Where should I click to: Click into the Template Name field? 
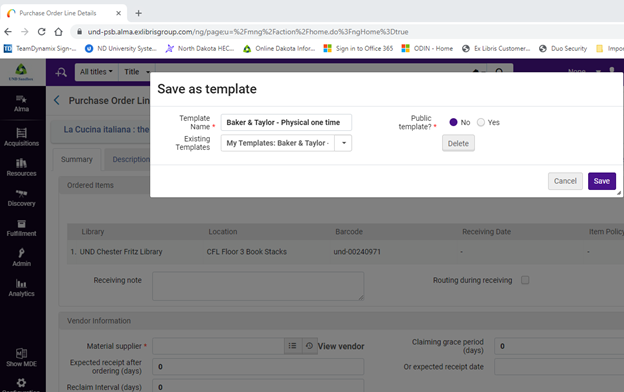286,122
